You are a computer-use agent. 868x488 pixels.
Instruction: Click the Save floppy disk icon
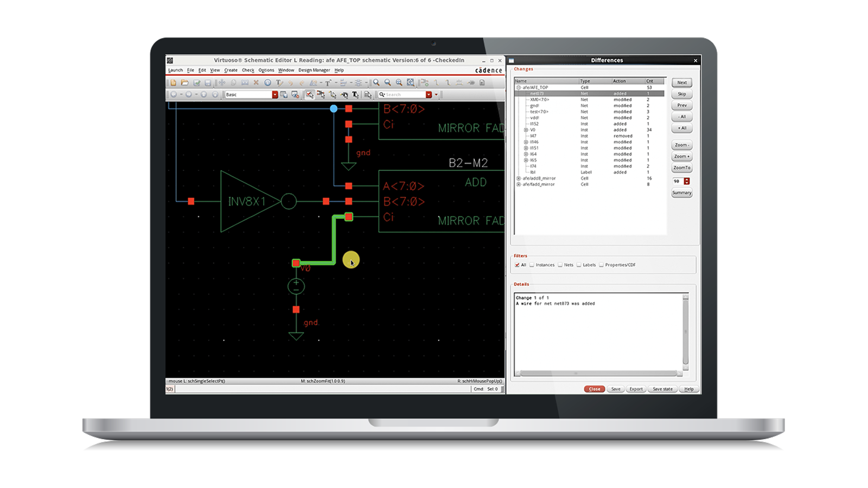208,83
